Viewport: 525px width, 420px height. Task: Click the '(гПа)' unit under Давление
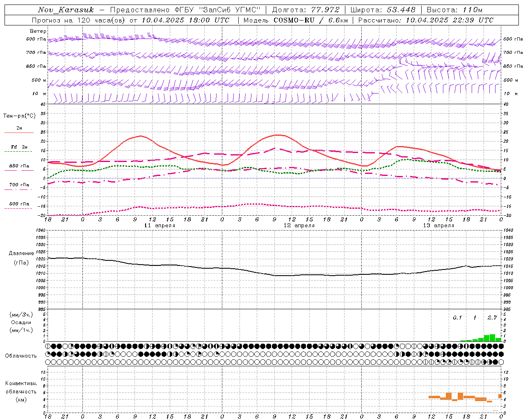[x=21, y=262]
